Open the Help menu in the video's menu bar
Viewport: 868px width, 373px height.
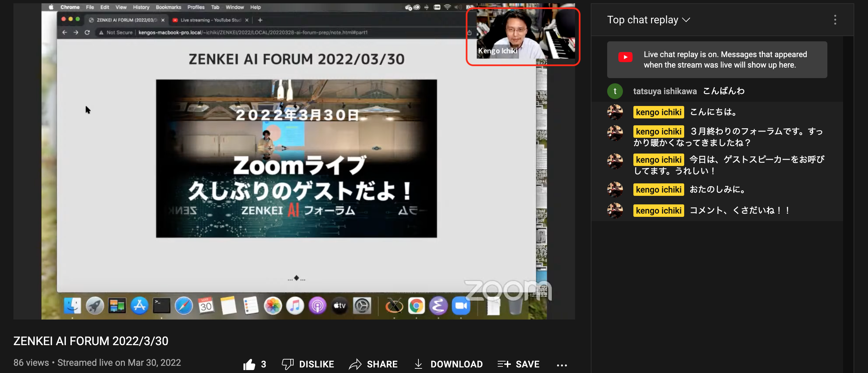[255, 7]
